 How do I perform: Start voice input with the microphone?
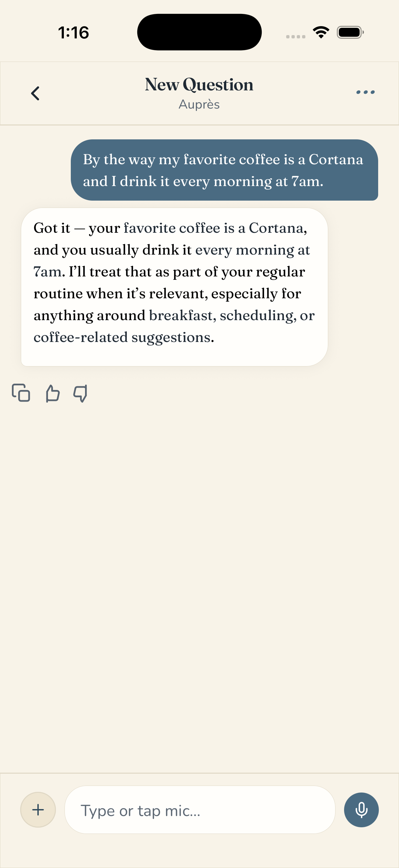pos(361,810)
